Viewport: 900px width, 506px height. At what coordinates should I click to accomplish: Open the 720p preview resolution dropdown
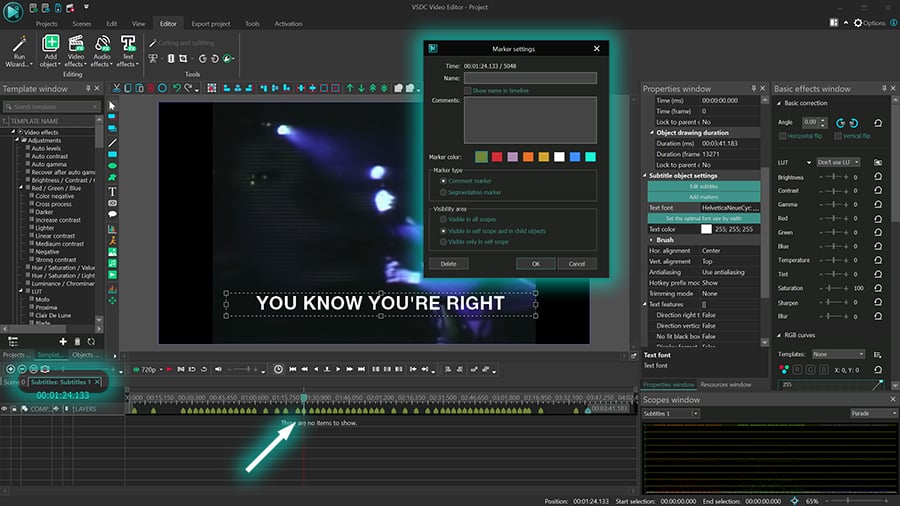click(148, 369)
